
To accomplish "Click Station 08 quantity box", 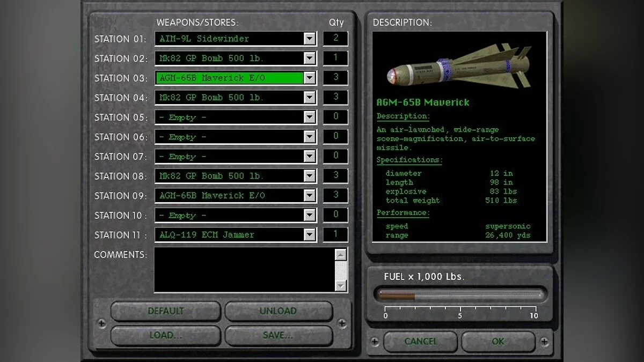I will 335,176.
